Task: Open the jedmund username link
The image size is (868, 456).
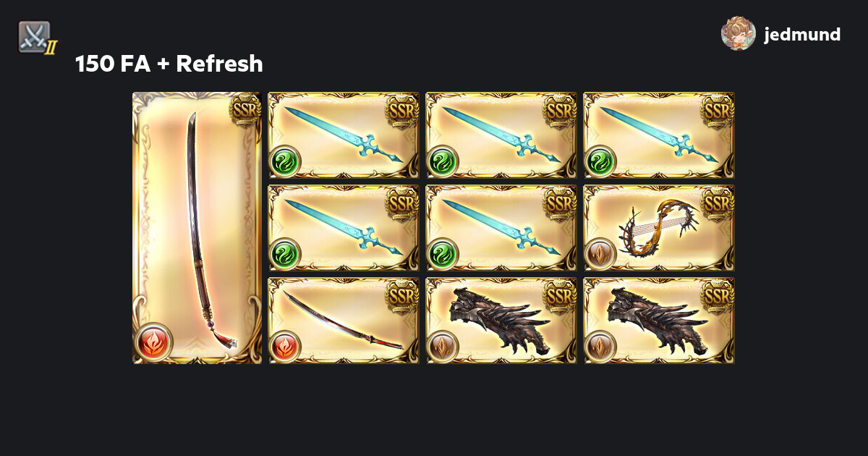Action: [x=802, y=34]
